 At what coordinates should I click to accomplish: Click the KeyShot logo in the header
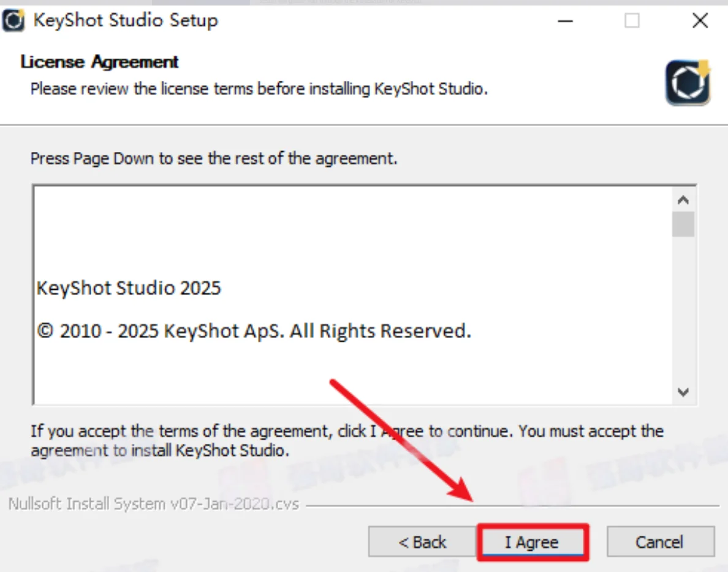tap(688, 83)
